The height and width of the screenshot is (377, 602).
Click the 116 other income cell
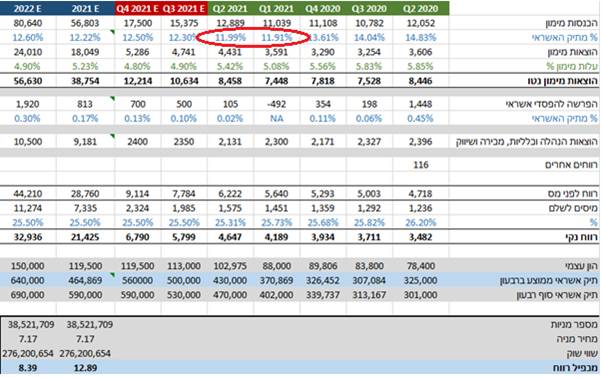421,165
